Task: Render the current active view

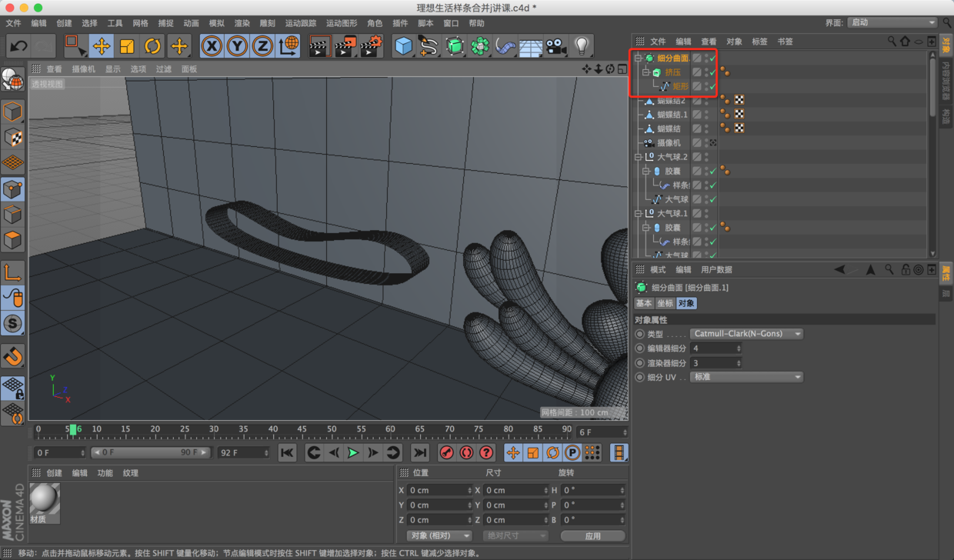Action: pos(319,46)
